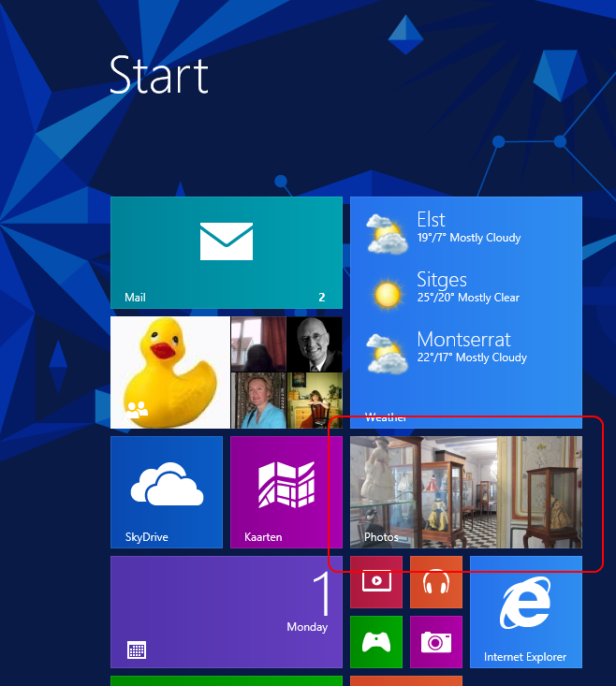The image size is (616, 686).
Task: Click the unread mail count badge
Action: click(x=321, y=298)
